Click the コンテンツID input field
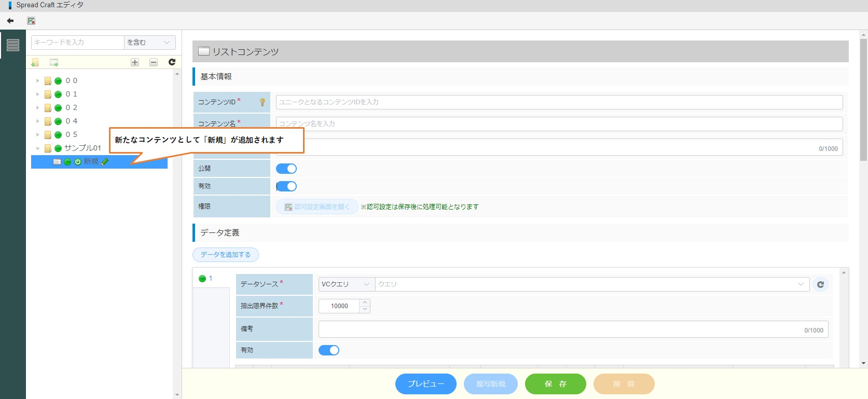This screenshot has width=868, height=399. click(x=559, y=102)
